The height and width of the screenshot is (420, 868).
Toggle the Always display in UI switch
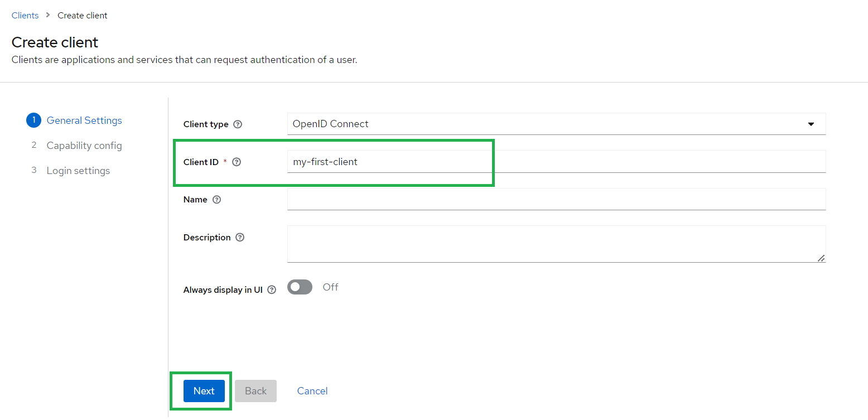click(300, 287)
